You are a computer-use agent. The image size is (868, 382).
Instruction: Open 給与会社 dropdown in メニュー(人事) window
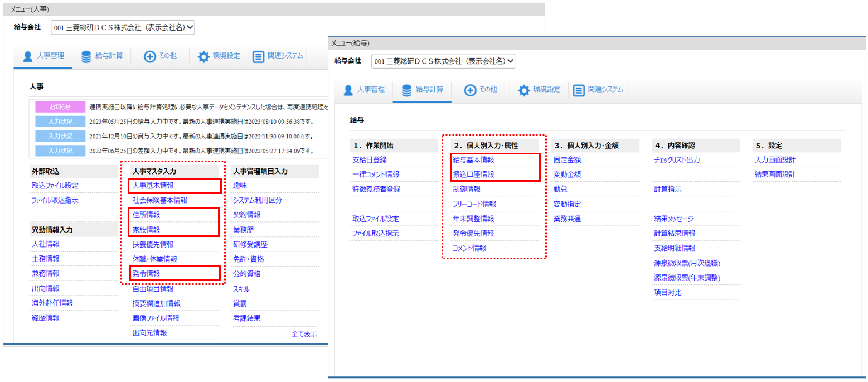tap(123, 27)
